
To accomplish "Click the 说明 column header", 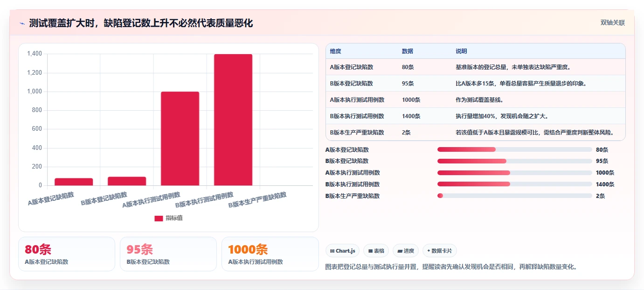I will coord(461,51).
